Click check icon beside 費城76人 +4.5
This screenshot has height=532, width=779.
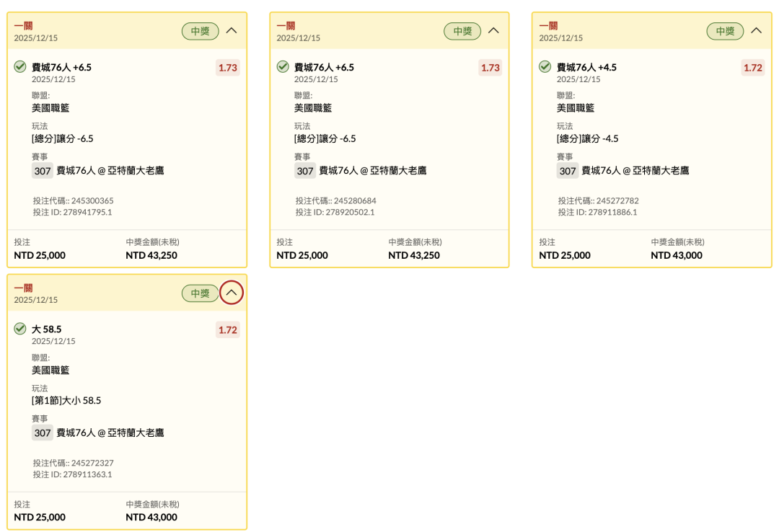click(x=545, y=67)
